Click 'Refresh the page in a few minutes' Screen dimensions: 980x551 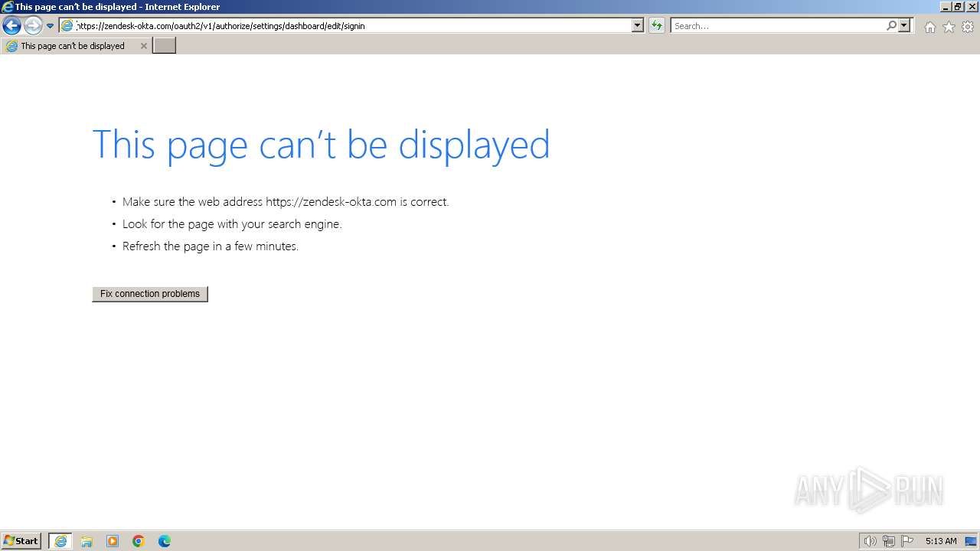pyautogui.click(x=211, y=246)
